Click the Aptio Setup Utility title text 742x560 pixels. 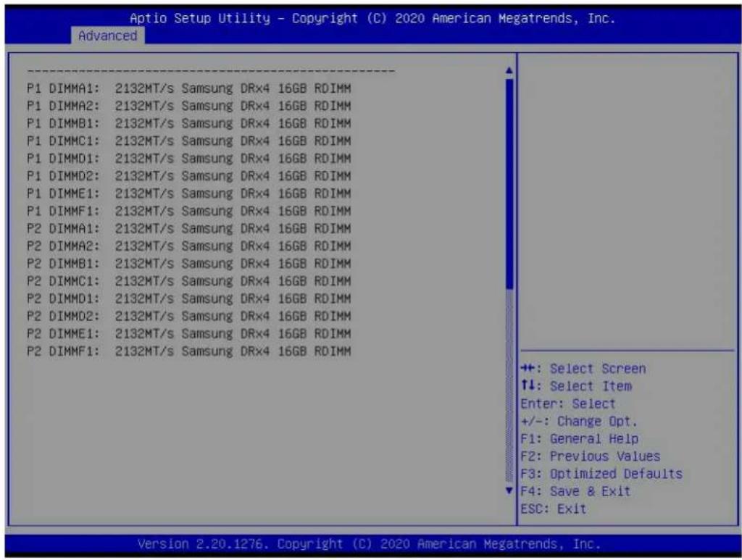[x=372, y=18]
